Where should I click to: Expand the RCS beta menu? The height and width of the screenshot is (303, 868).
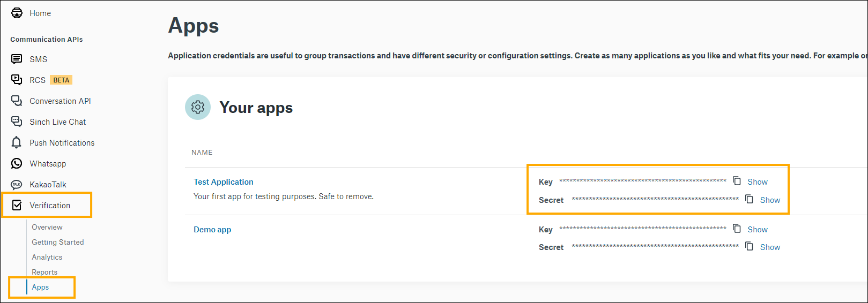point(38,80)
